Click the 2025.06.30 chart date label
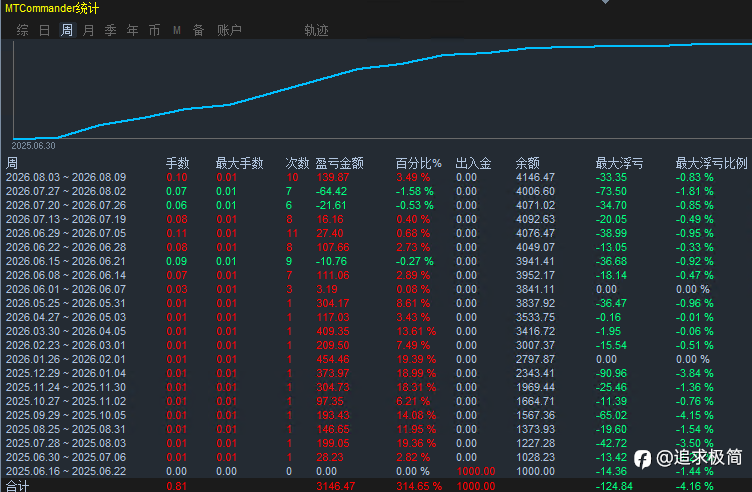This screenshot has width=752, height=492. point(34,146)
